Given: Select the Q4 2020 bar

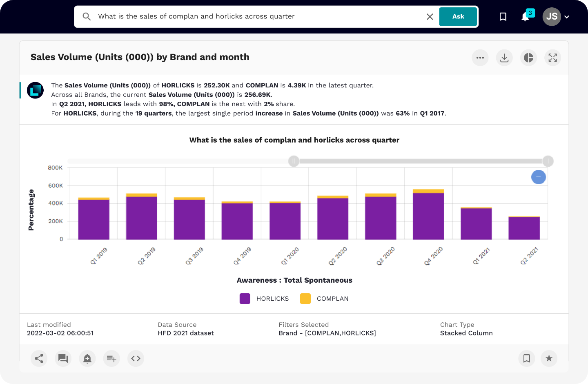Looking at the screenshot, I should tap(428, 214).
